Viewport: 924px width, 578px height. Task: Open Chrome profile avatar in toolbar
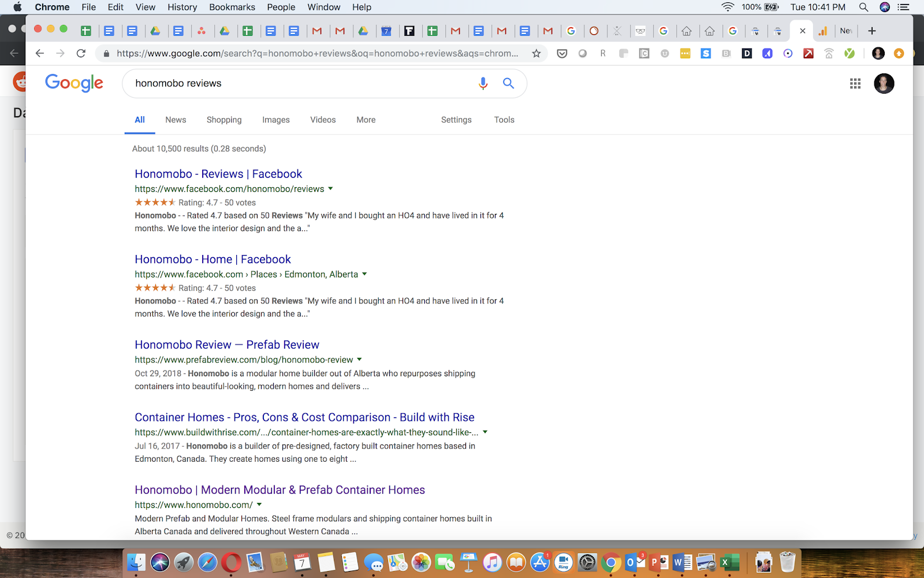[878, 53]
